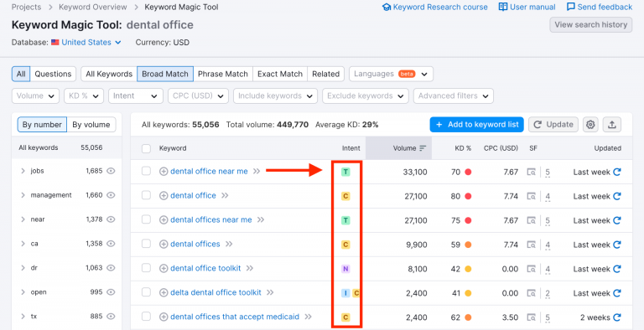This screenshot has width=644, height=330.
Task: Switch to Phrase Match tab
Action: (222, 74)
